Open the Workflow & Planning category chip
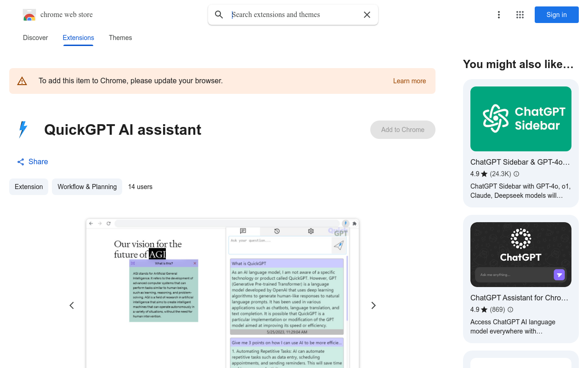The image size is (588, 368). click(87, 187)
